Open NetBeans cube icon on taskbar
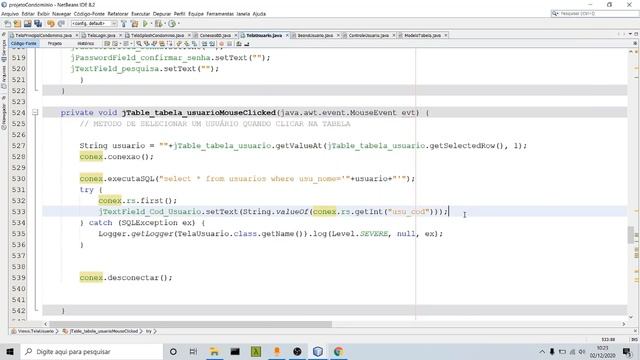Viewport: 640px width, 360px height. (x=318, y=351)
